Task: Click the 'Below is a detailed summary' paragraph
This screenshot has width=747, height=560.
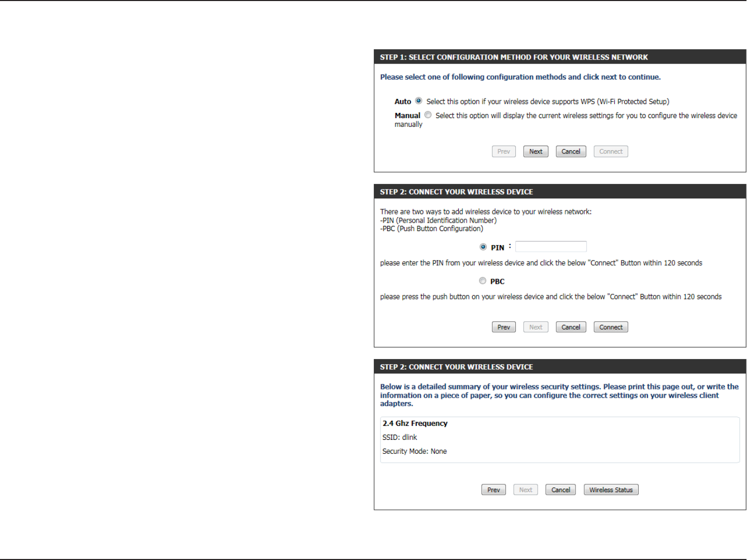Action: pyautogui.click(x=559, y=395)
